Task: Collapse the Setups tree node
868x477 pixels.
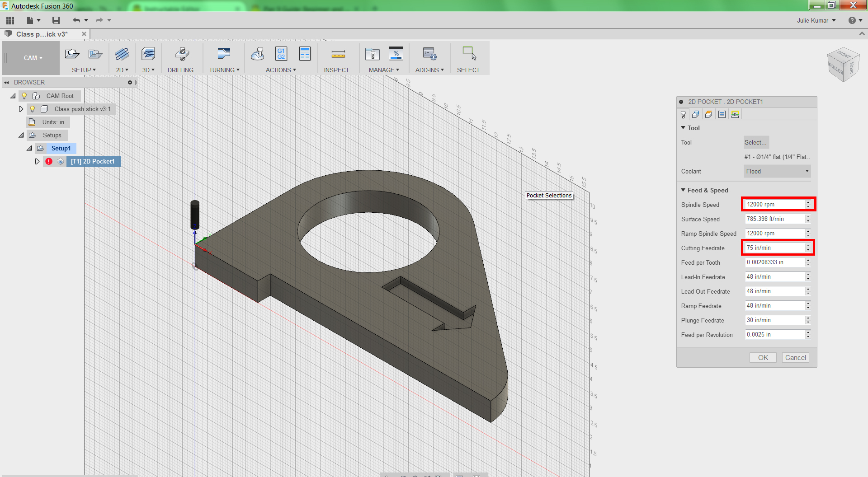Action: click(x=21, y=135)
